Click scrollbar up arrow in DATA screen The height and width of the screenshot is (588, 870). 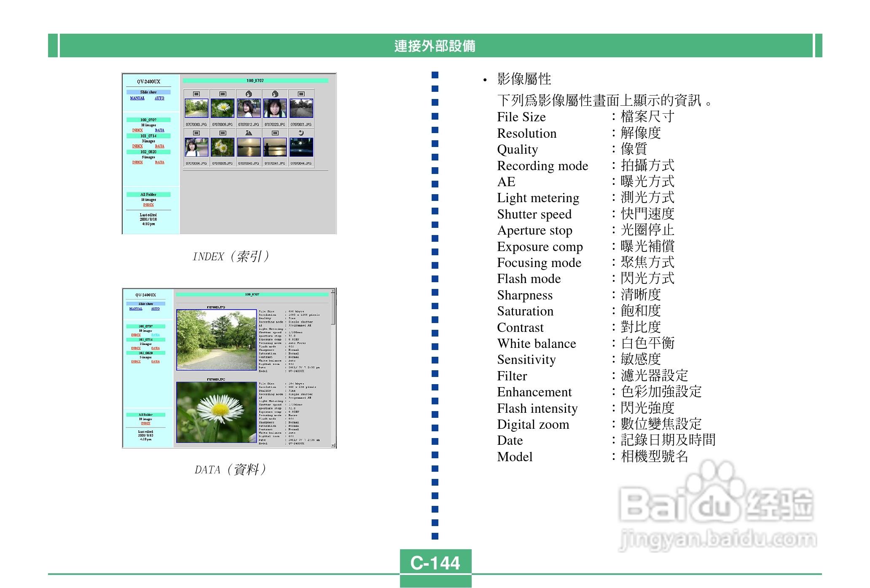[x=333, y=291]
